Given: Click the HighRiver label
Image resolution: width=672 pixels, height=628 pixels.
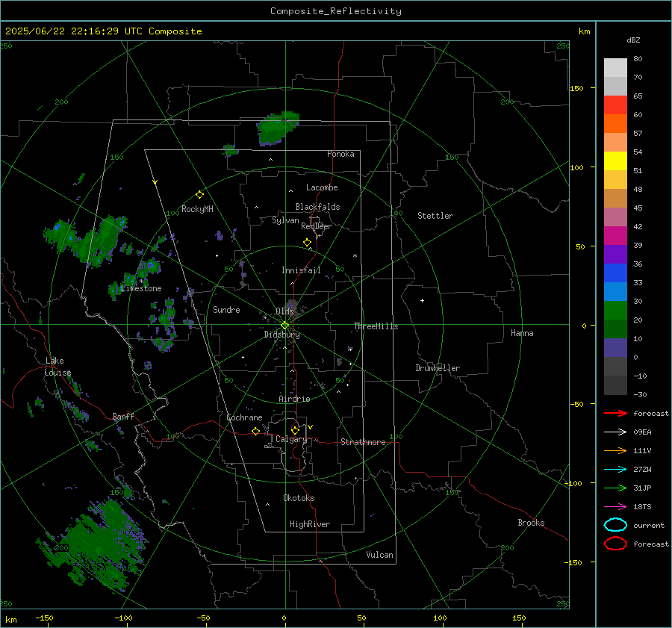Looking at the screenshot, I should 310,524.
